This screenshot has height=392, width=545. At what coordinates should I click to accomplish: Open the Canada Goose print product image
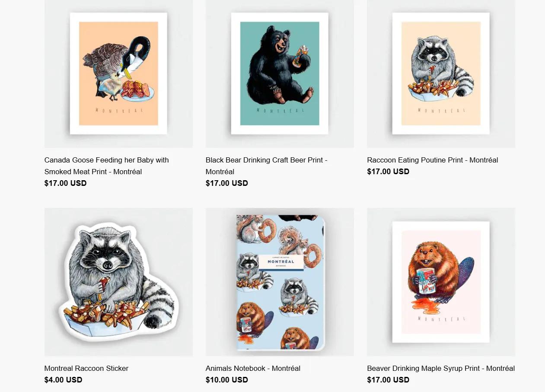tap(118, 73)
